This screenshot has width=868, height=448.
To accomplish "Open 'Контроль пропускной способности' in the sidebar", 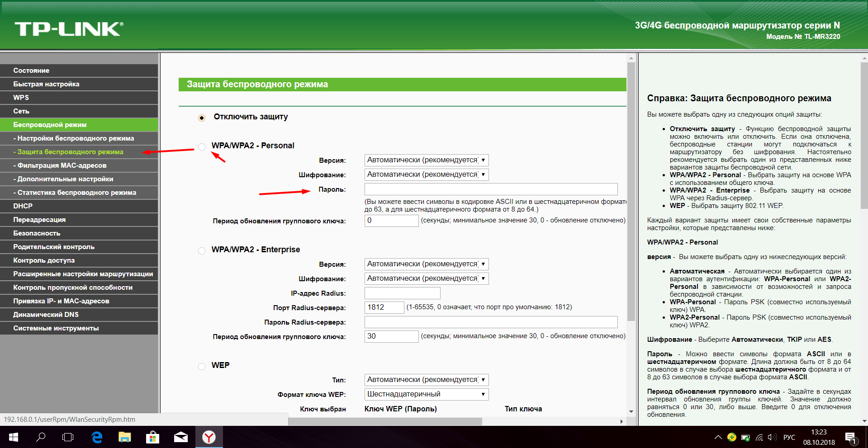I will [x=79, y=288].
